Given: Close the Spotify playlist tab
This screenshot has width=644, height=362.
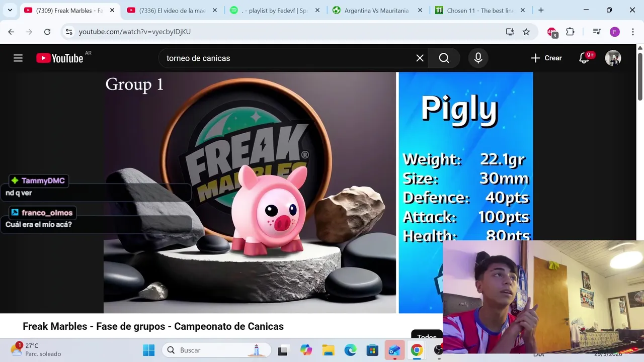Looking at the screenshot, I should [x=317, y=10].
